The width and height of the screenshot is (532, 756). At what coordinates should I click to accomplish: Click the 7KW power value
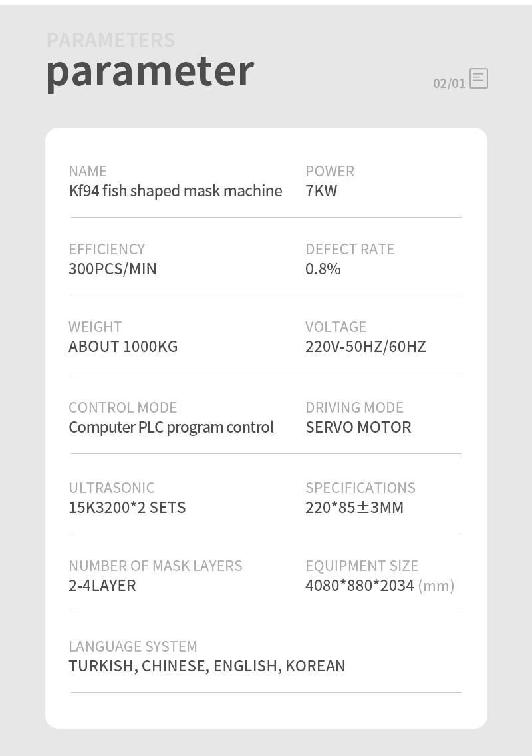[x=321, y=191]
